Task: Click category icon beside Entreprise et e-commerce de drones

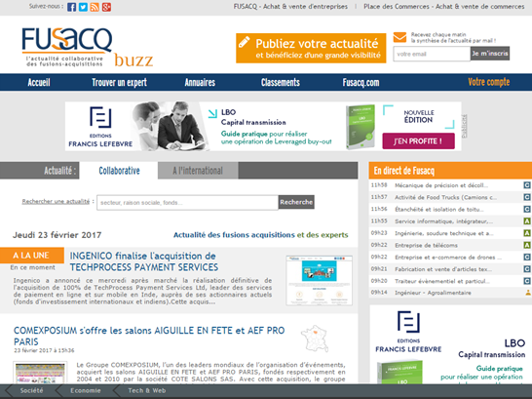Action: [527, 258]
